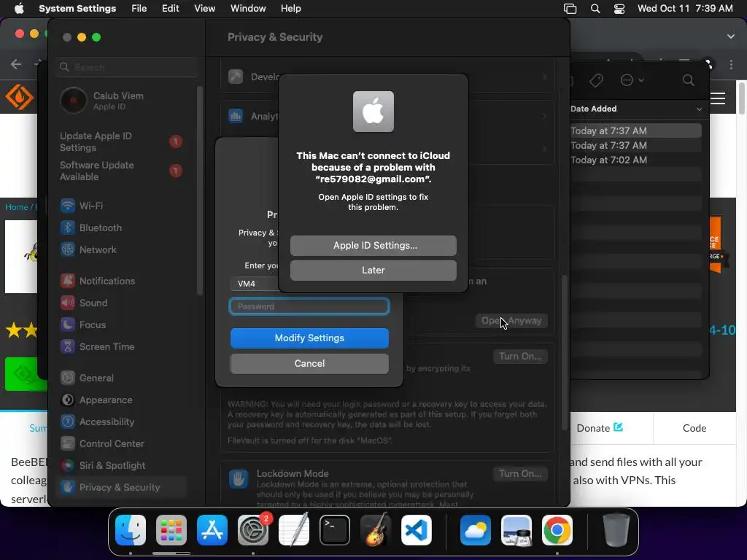The image size is (747, 560).
Task: Open the Donate link on webpage
Action: (600, 428)
